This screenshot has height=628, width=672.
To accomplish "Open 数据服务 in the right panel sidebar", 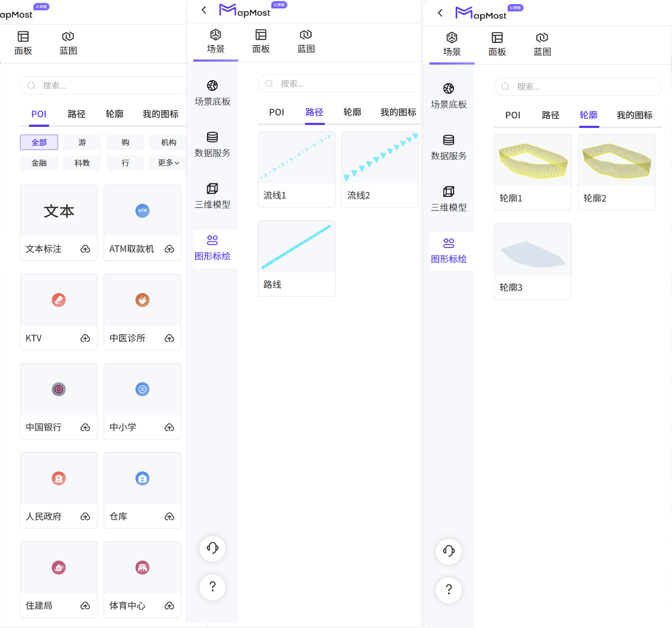I will [x=449, y=148].
